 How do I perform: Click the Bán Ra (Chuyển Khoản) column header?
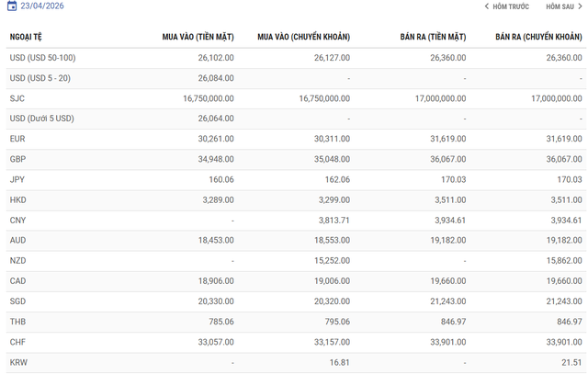coord(538,37)
